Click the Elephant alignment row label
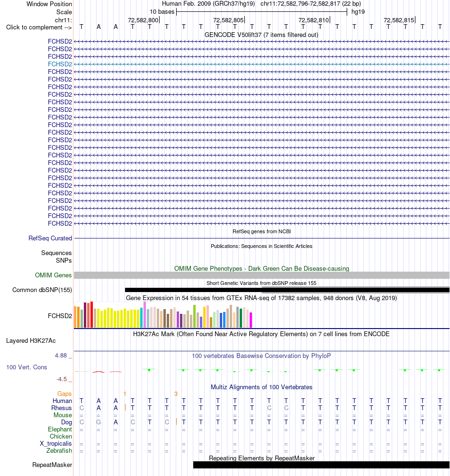This screenshot has height=476, width=450. click(60, 429)
